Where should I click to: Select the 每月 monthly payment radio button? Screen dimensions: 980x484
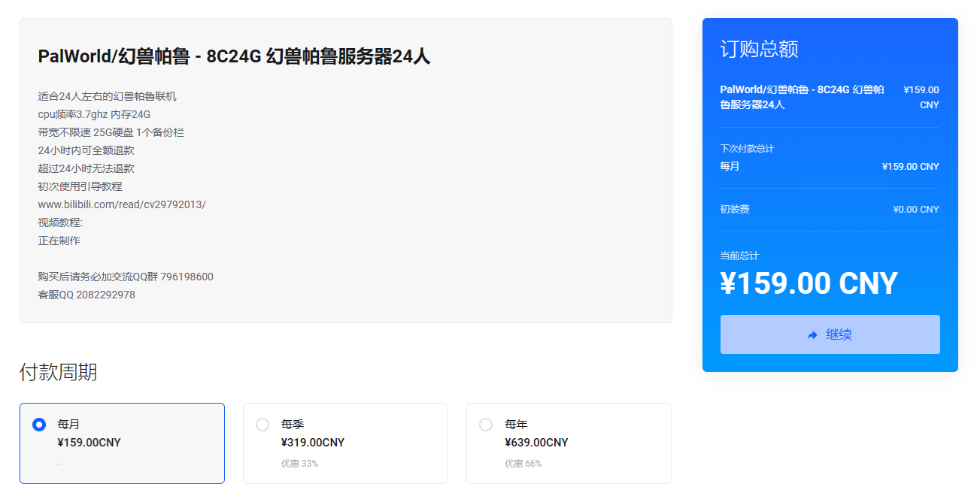[39, 425]
